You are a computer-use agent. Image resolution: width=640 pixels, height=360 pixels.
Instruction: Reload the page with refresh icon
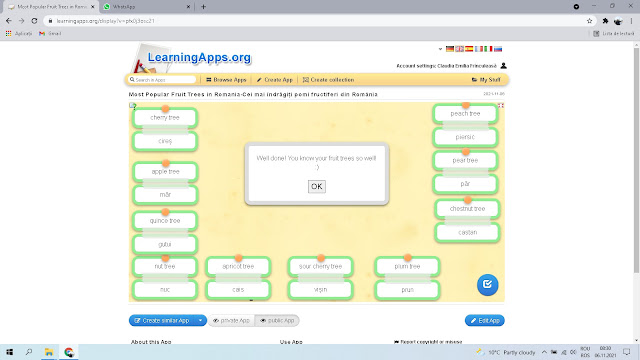(x=34, y=21)
